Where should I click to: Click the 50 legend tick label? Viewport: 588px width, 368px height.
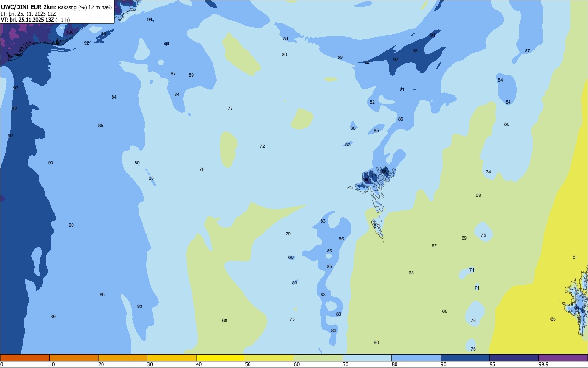248,364
